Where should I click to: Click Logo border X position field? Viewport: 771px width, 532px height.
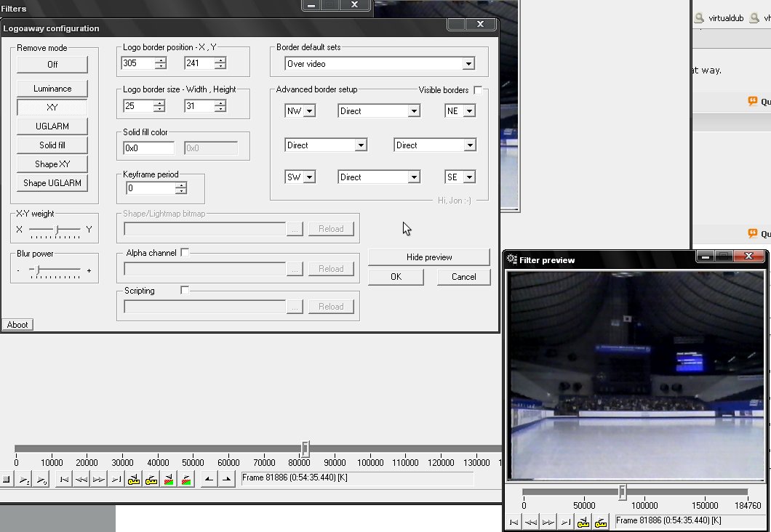[138, 63]
